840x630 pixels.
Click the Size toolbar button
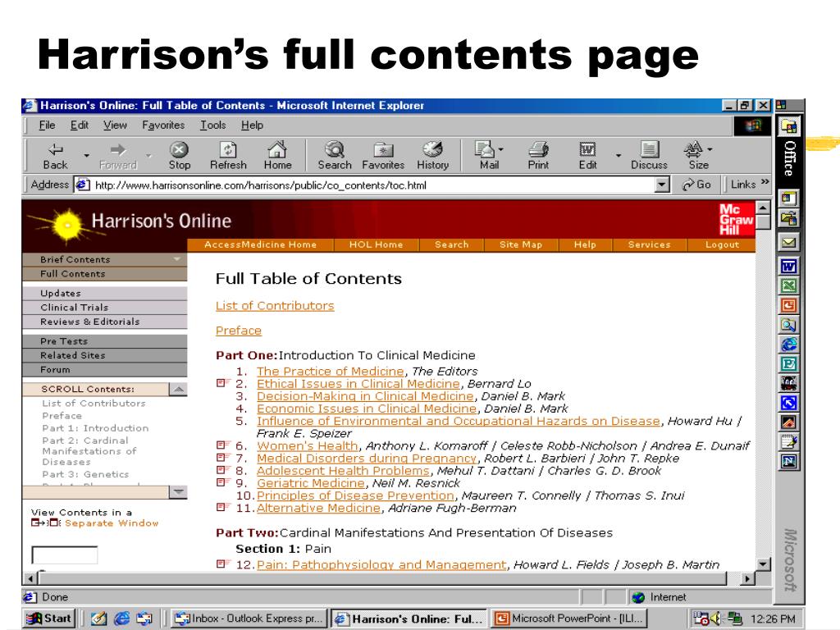tap(696, 155)
